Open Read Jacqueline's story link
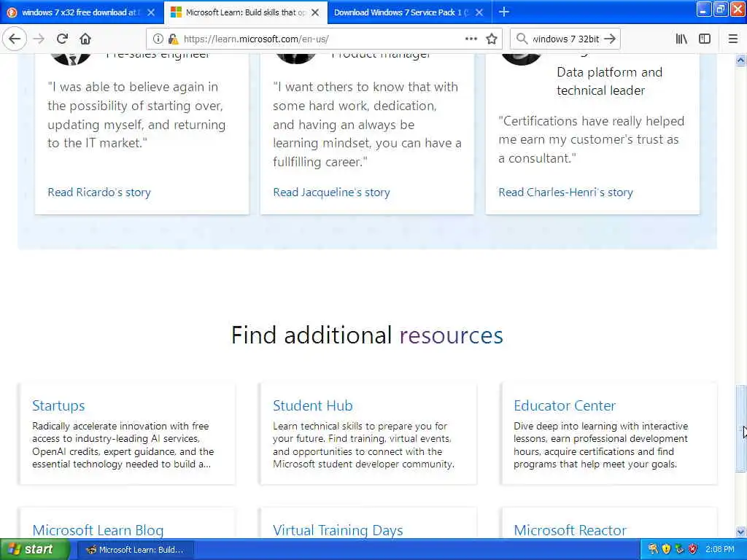 [x=332, y=192]
